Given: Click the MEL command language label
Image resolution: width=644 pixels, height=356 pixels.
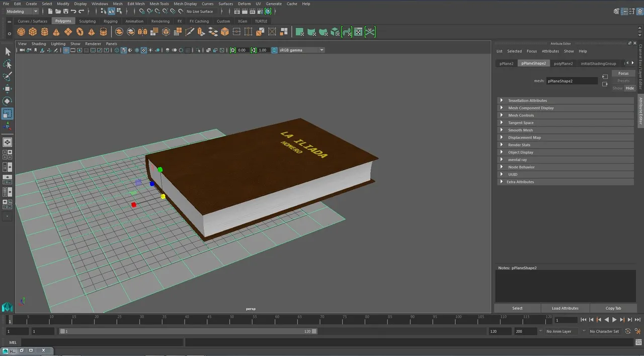Looking at the screenshot, I should (x=13, y=342).
